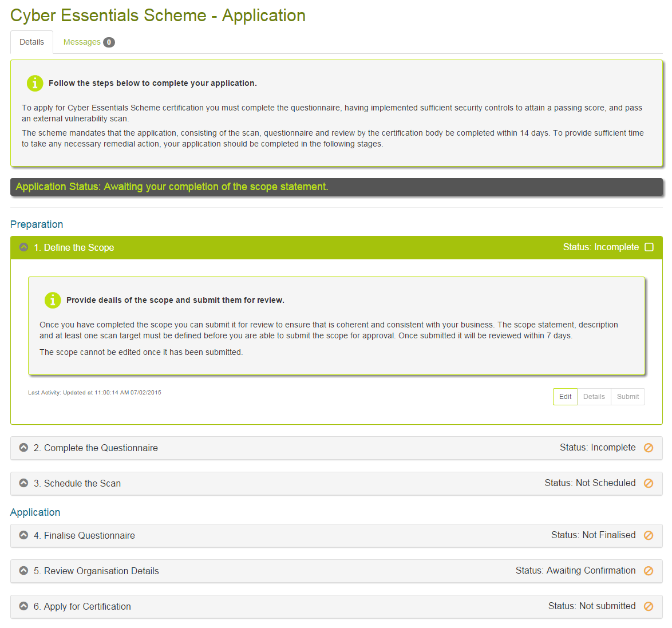Click the info icon beside 'Follow the steps below'
Viewport: 672px width, 628px height.
tap(35, 83)
